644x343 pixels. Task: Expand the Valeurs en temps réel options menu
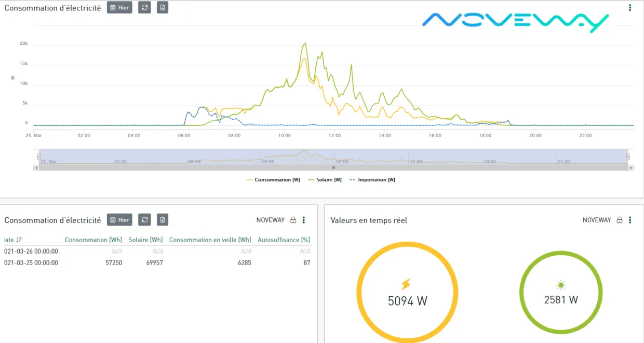[x=630, y=220]
